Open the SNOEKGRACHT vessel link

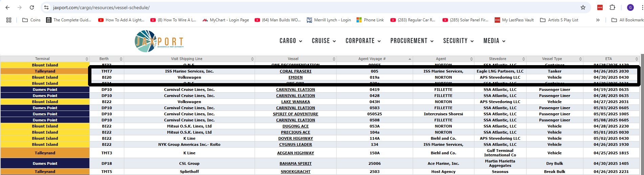point(296,172)
